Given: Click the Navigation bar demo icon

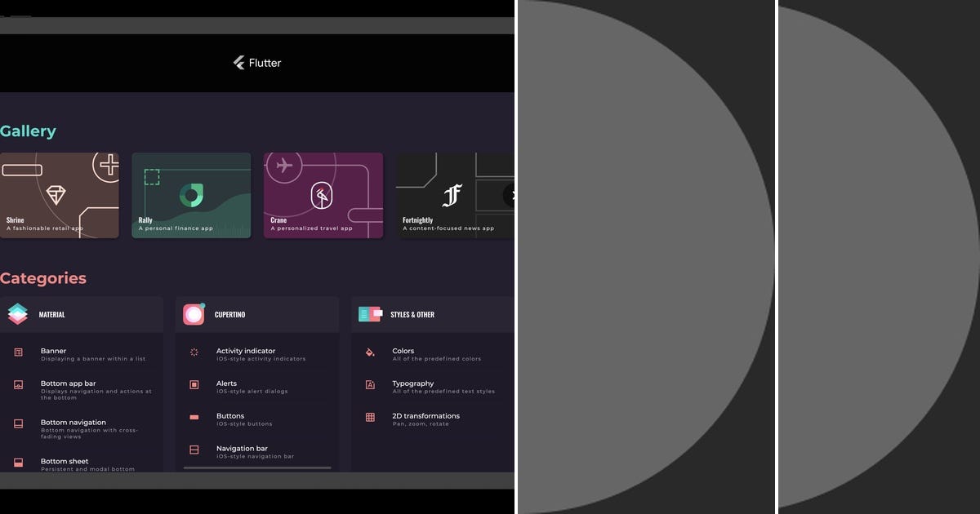Looking at the screenshot, I should pos(194,450).
